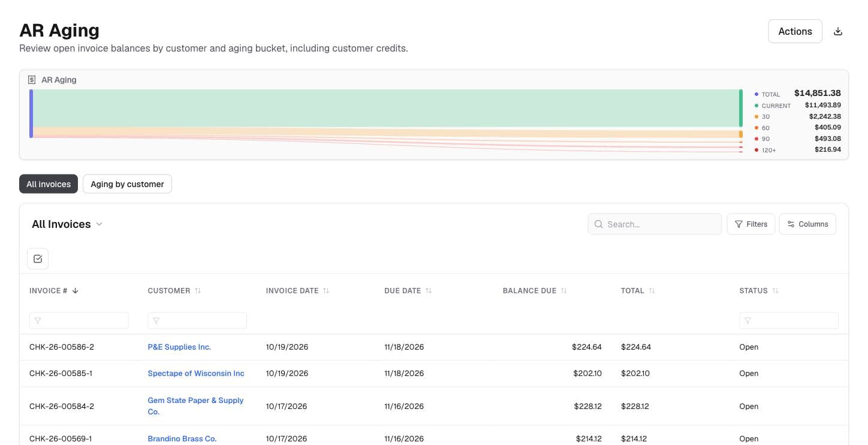Click invoice number CHK-26-00584-2

(62, 407)
